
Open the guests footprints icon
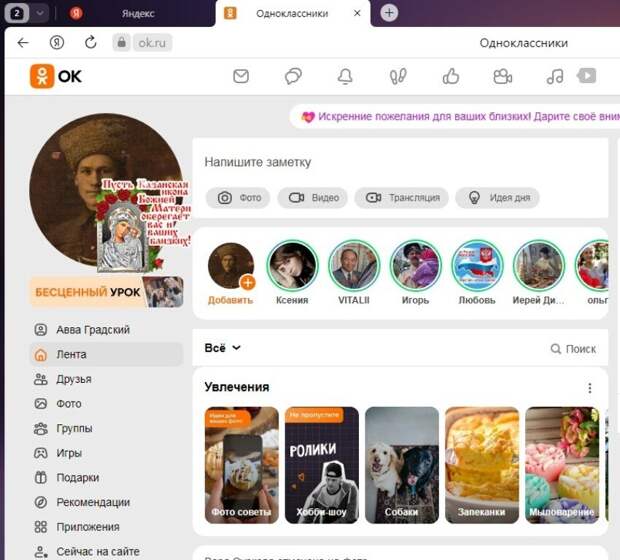(398, 76)
